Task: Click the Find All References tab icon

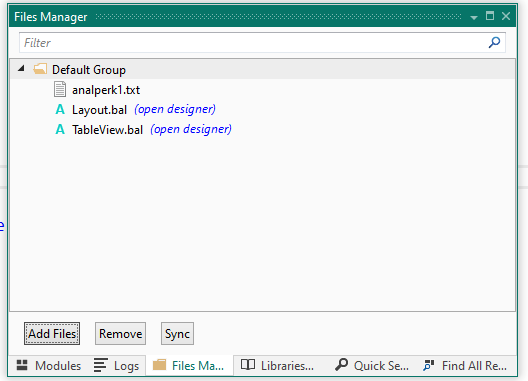Action: pos(429,365)
